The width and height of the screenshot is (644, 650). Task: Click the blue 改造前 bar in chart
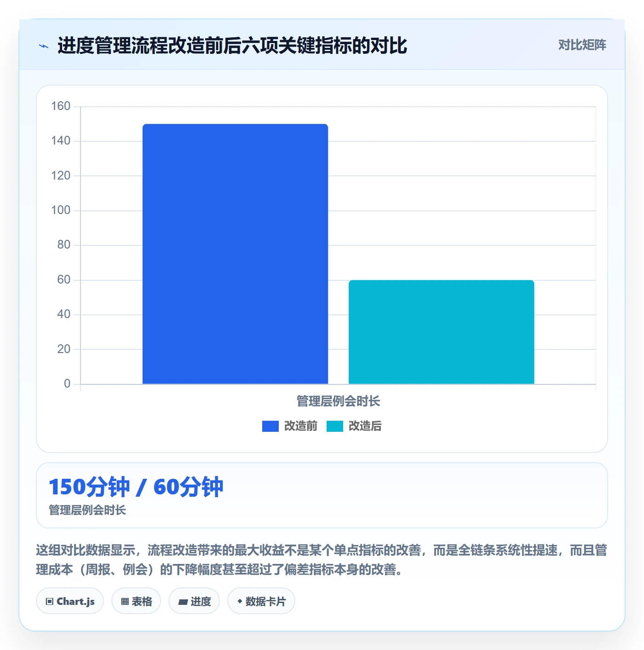tap(235, 254)
